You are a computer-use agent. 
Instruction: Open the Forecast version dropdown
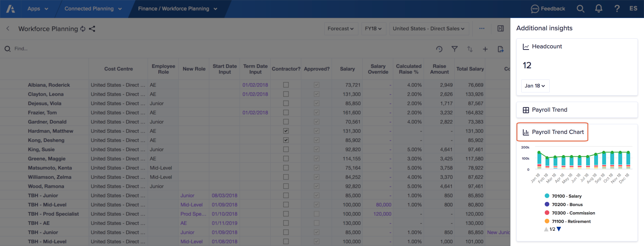[340, 29]
